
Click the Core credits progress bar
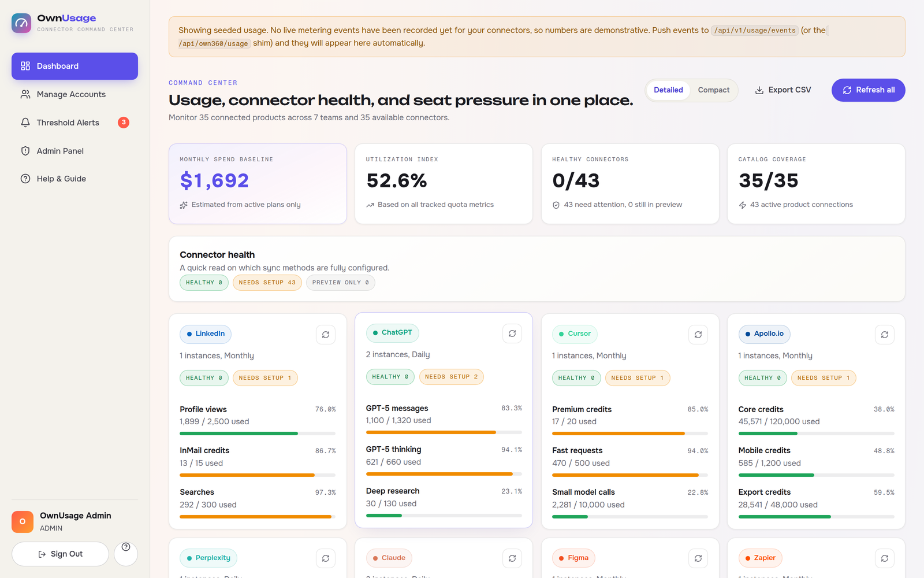(817, 433)
